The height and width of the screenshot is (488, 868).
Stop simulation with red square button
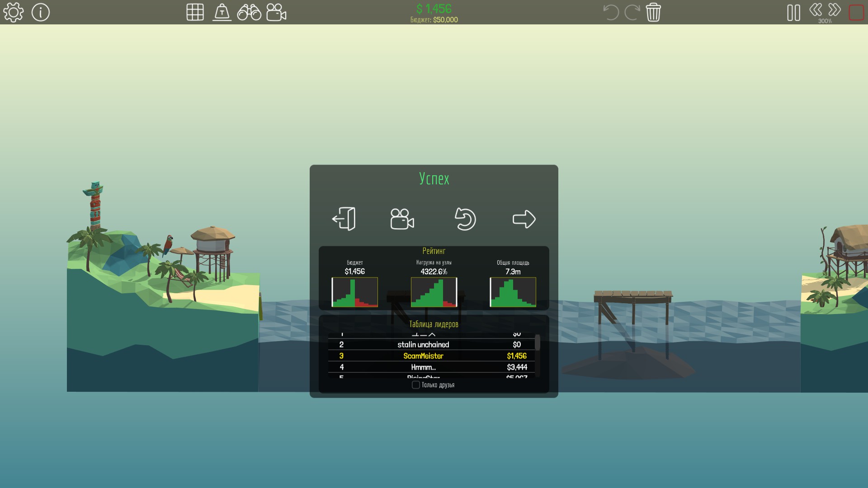point(856,13)
